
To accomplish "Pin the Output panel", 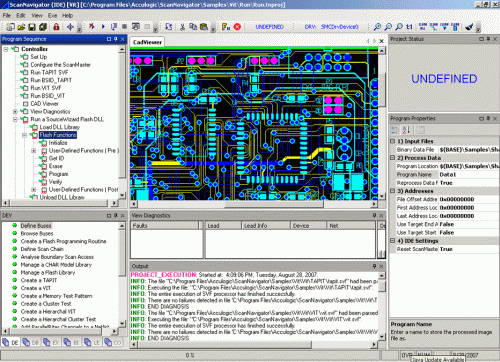I will (x=374, y=266).
